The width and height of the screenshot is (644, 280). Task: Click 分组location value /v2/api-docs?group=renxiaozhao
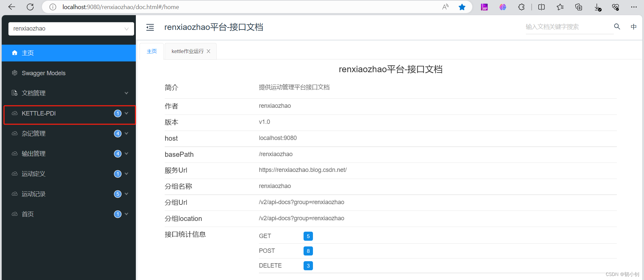point(302,218)
